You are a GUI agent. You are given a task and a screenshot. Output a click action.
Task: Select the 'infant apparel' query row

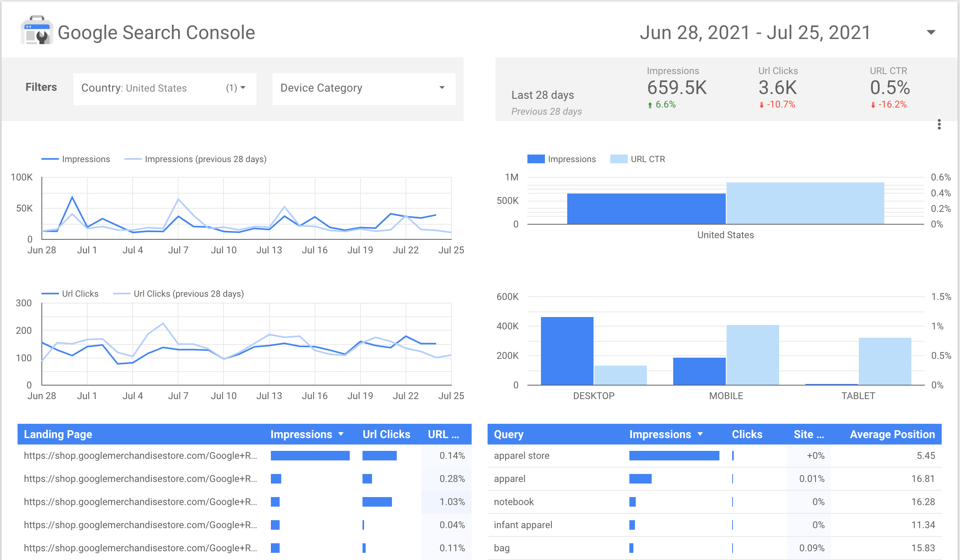tap(715, 525)
